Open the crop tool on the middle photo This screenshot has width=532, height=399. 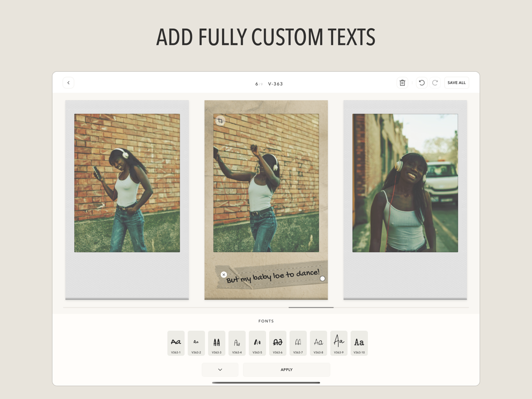click(220, 121)
